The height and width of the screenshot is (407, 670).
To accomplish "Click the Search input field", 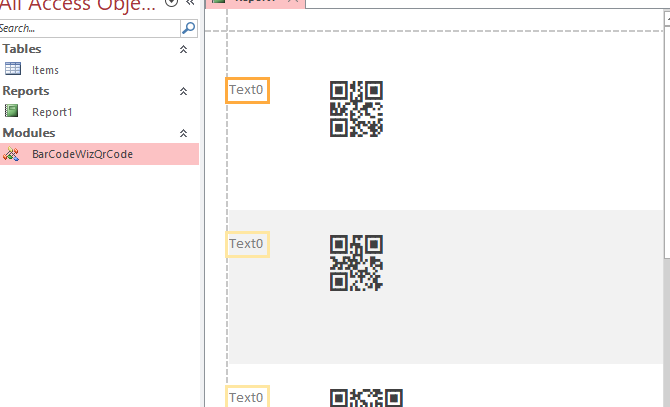I will pos(90,28).
